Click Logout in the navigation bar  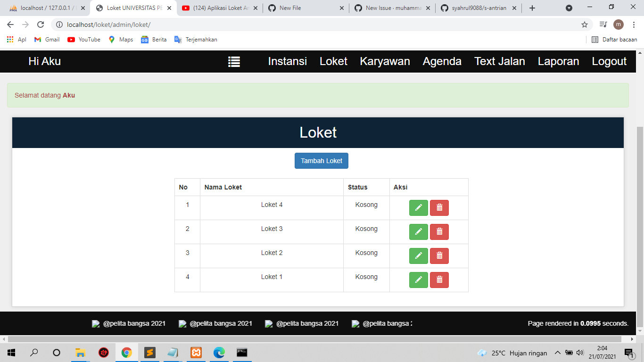click(609, 61)
